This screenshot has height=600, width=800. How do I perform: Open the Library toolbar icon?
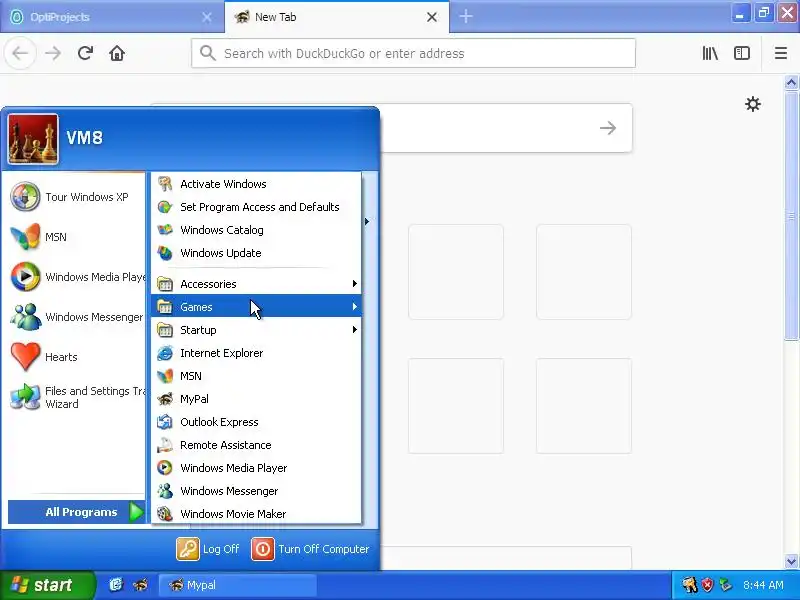click(710, 53)
